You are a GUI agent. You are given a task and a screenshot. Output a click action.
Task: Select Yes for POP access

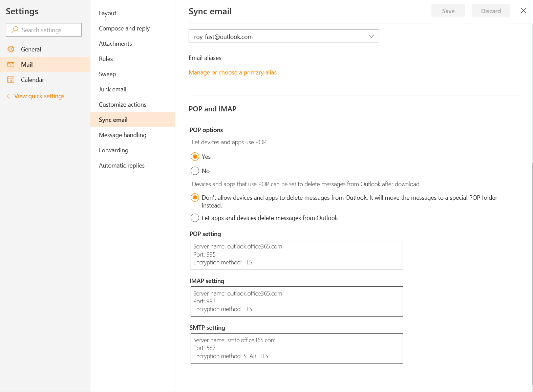click(195, 157)
